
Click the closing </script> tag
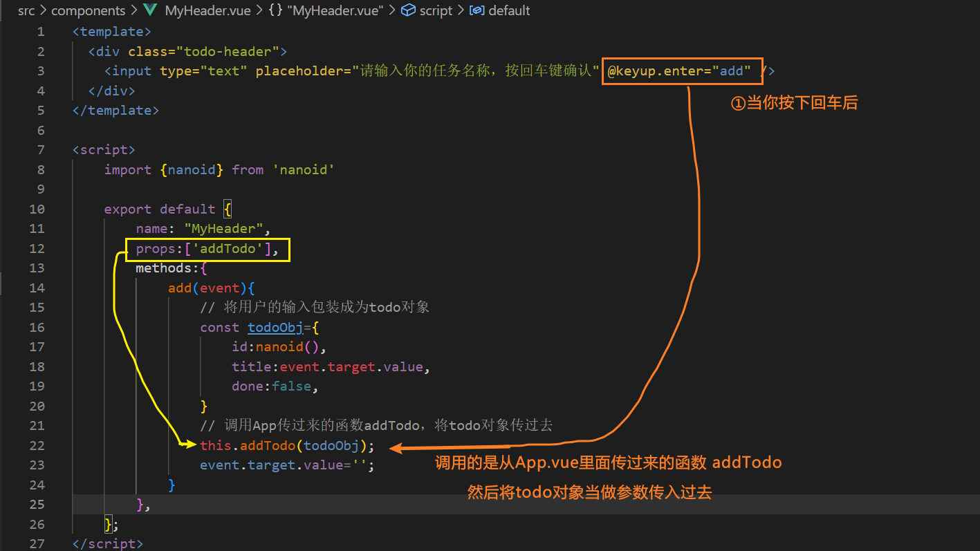point(108,544)
